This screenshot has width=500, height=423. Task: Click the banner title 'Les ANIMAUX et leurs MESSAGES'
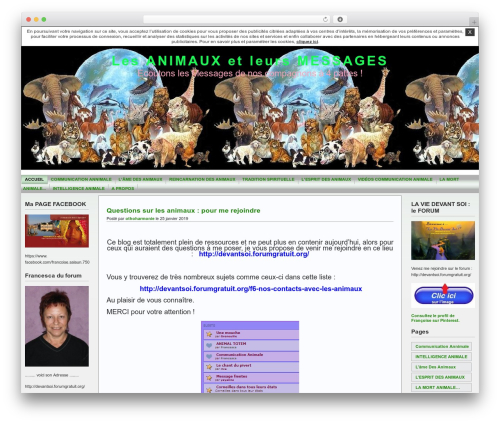pos(249,61)
